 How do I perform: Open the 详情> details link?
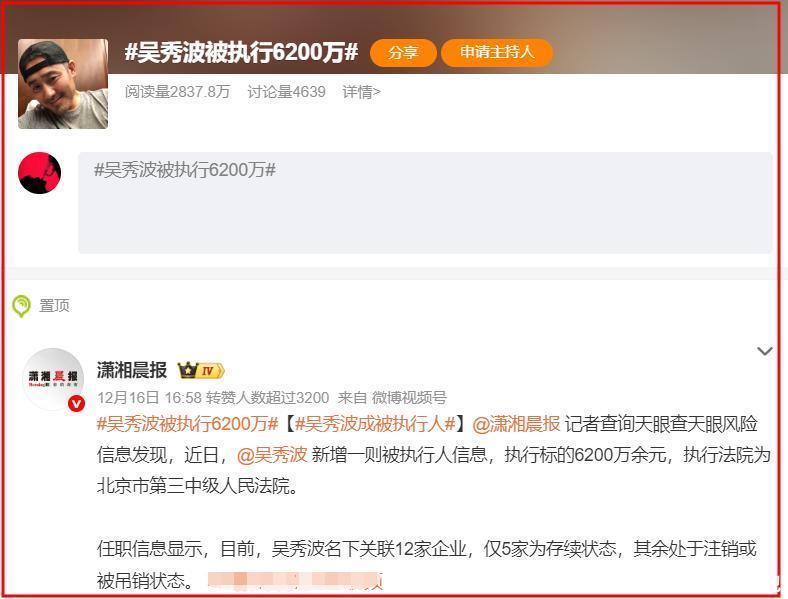(x=361, y=92)
